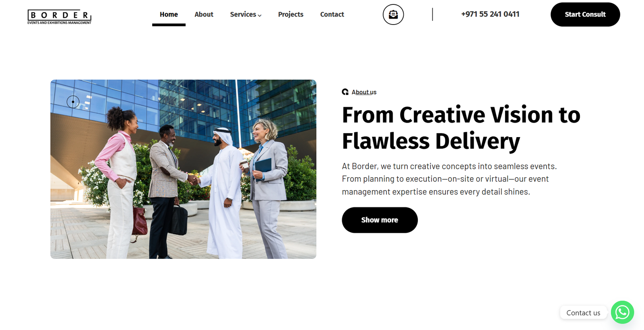Click the envelope mail icon in header

[393, 14]
